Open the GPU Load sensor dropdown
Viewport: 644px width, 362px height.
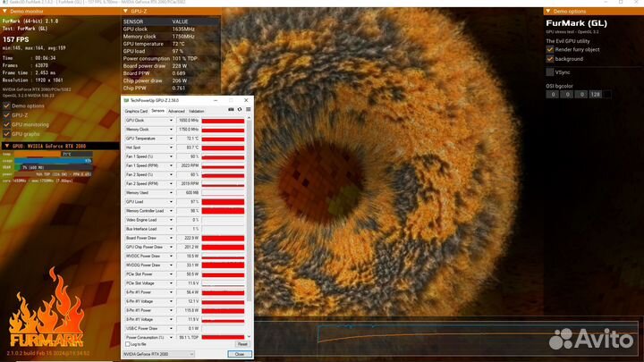pos(171,201)
